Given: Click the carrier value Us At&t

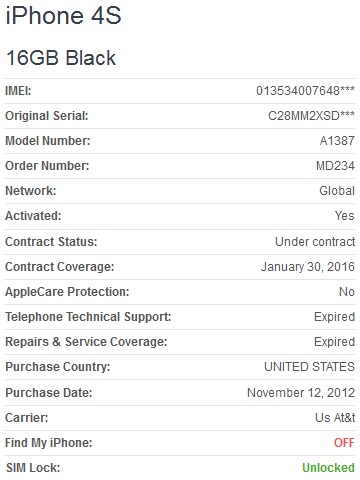Looking at the screenshot, I should pos(335,418).
